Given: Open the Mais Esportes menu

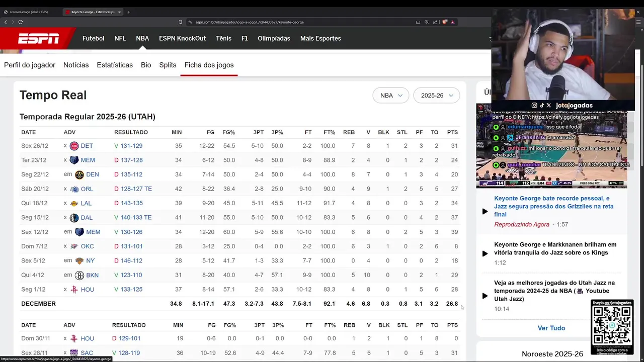Looking at the screenshot, I should point(320,38).
